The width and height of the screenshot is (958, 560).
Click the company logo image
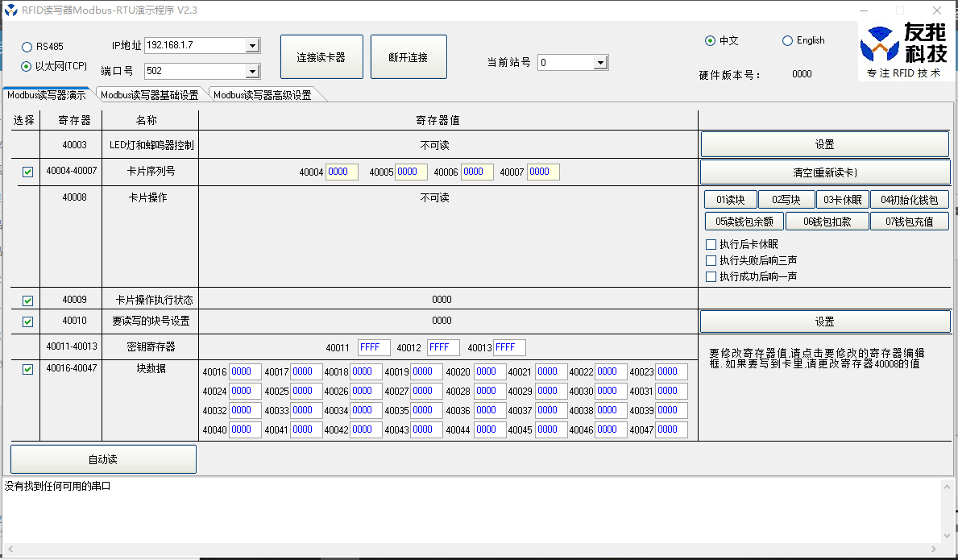point(902,51)
